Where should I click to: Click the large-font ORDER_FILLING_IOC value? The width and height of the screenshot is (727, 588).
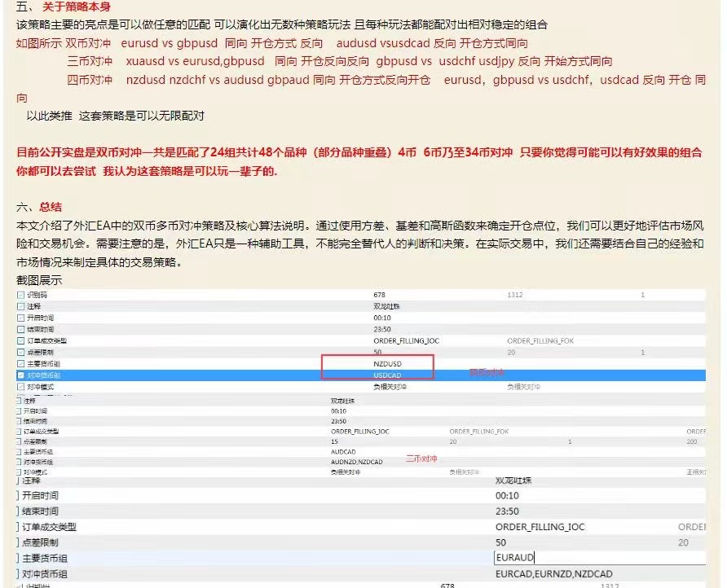click(540, 527)
